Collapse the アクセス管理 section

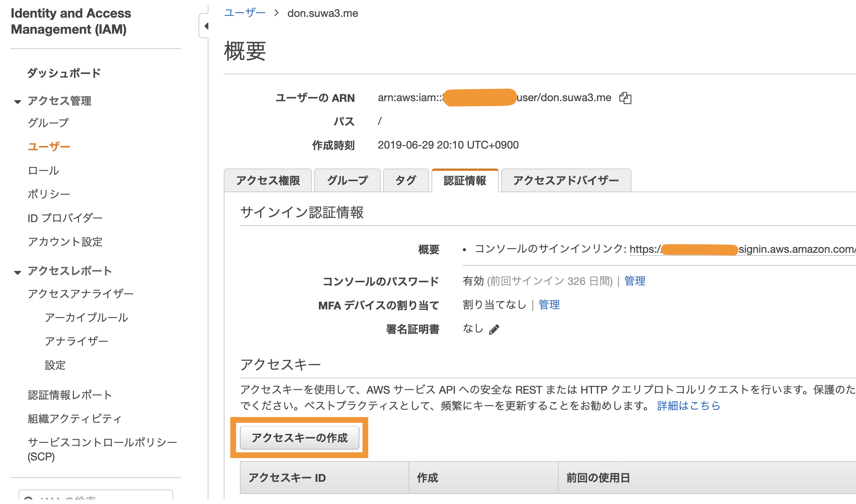tap(18, 101)
